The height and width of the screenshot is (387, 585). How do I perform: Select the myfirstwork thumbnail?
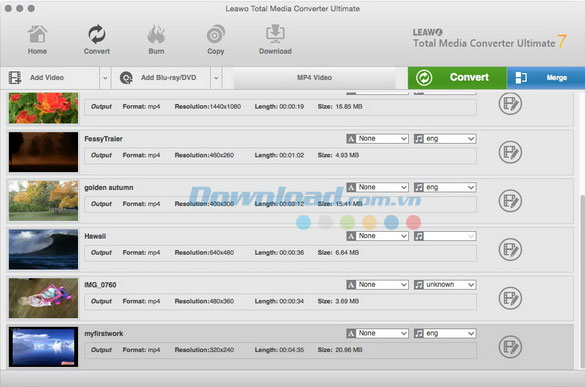point(44,347)
